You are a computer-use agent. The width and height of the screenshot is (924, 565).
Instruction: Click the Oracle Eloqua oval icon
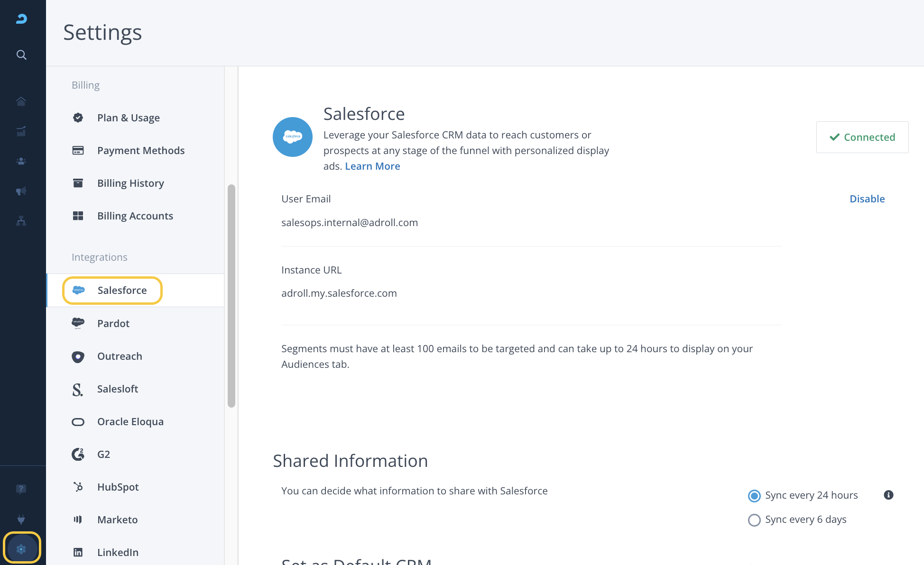(x=78, y=422)
